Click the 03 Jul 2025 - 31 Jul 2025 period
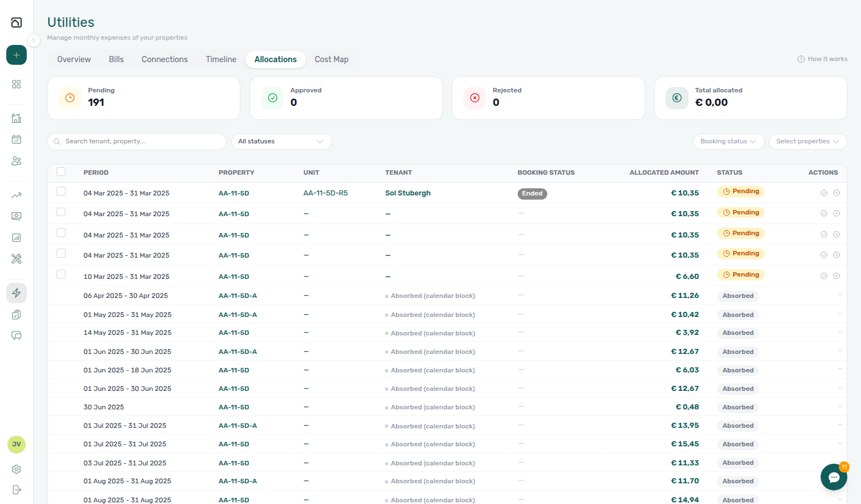 (125, 463)
